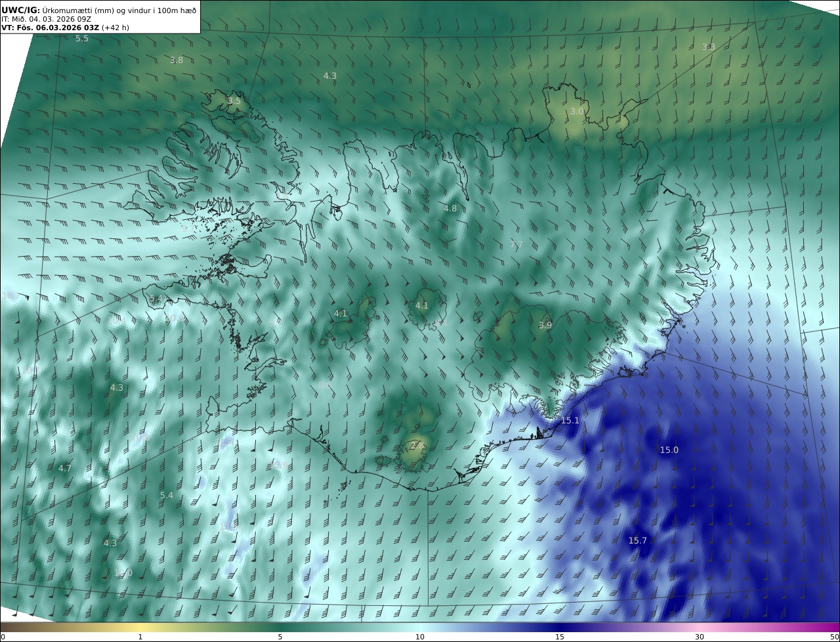Click the 3.0 value on the northeast peninsula

tap(577, 111)
